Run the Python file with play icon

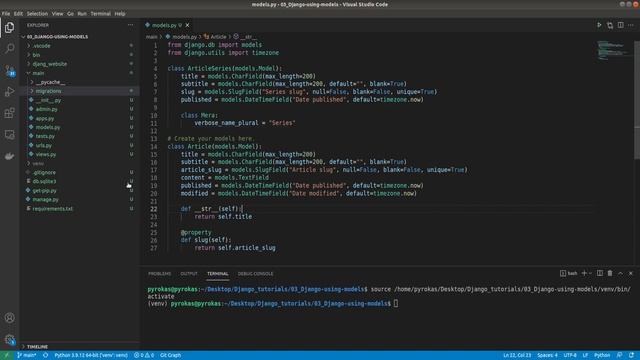coord(599,25)
